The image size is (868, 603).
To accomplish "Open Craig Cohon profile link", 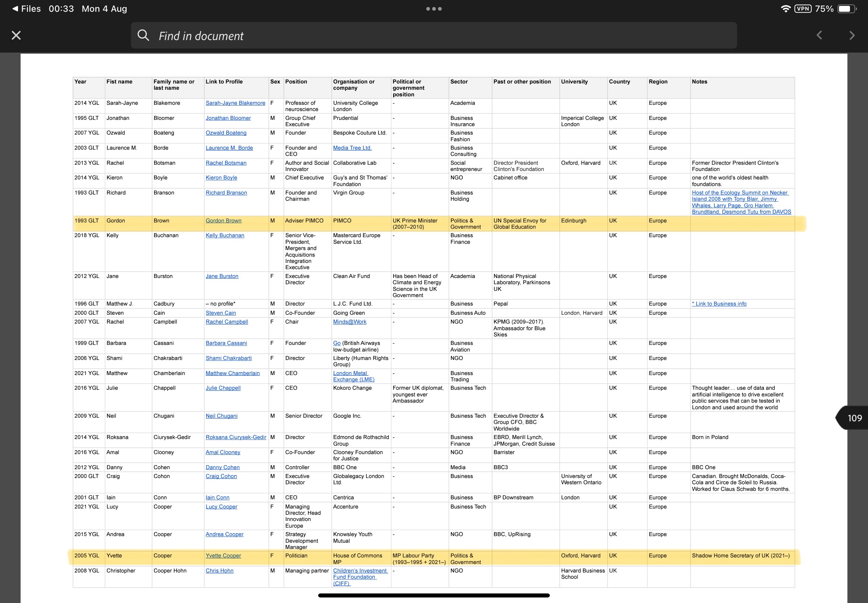I will (x=221, y=477).
